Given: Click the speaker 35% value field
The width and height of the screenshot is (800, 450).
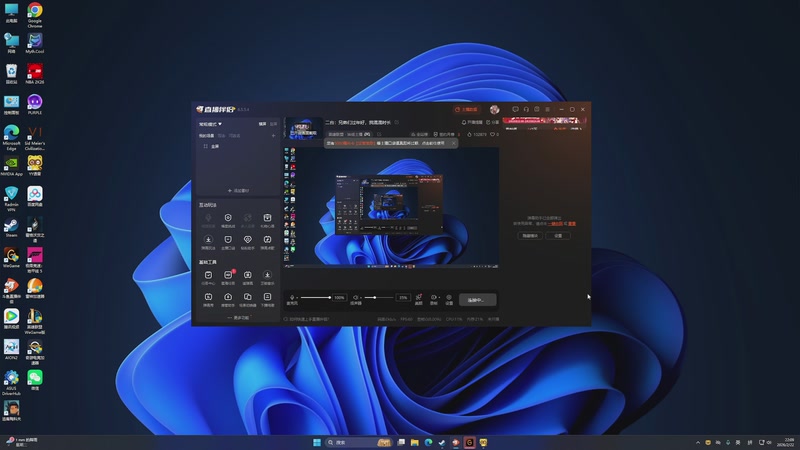Looking at the screenshot, I should 403,297.
